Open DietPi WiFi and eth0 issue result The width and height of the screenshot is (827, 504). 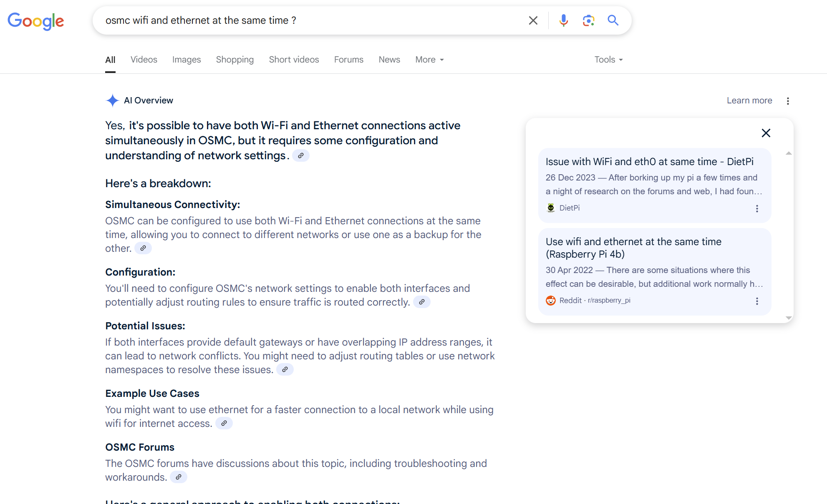pos(649,162)
